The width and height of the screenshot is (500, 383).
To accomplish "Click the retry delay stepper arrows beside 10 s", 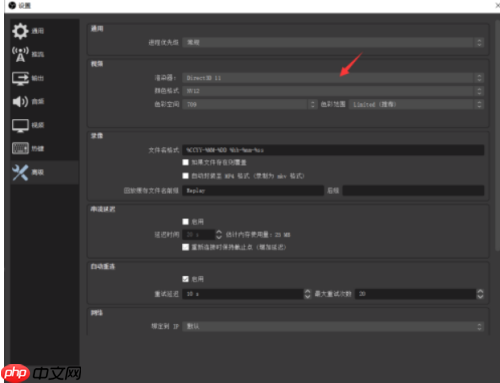I will click(307, 294).
